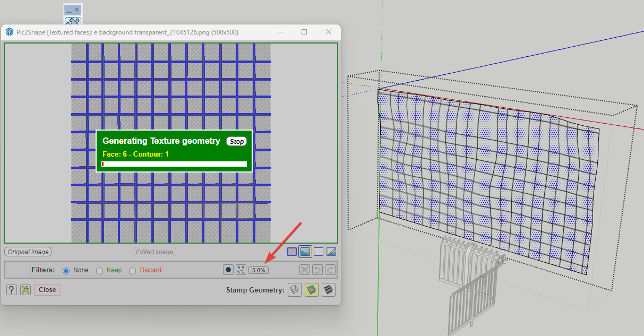Show the Original image
The height and width of the screenshot is (336, 644).
coord(28,252)
